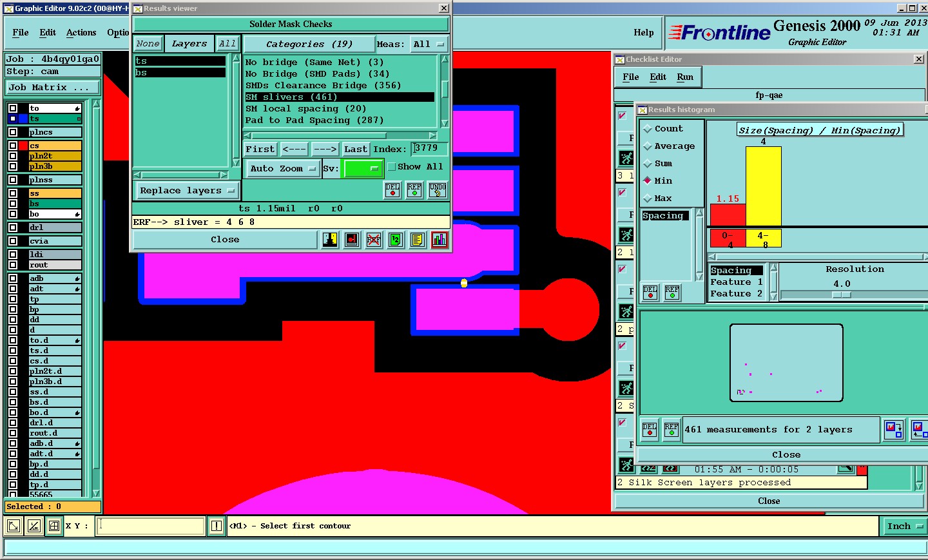Toggle the checkbox for layer 'drl'

click(x=13, y=227)
